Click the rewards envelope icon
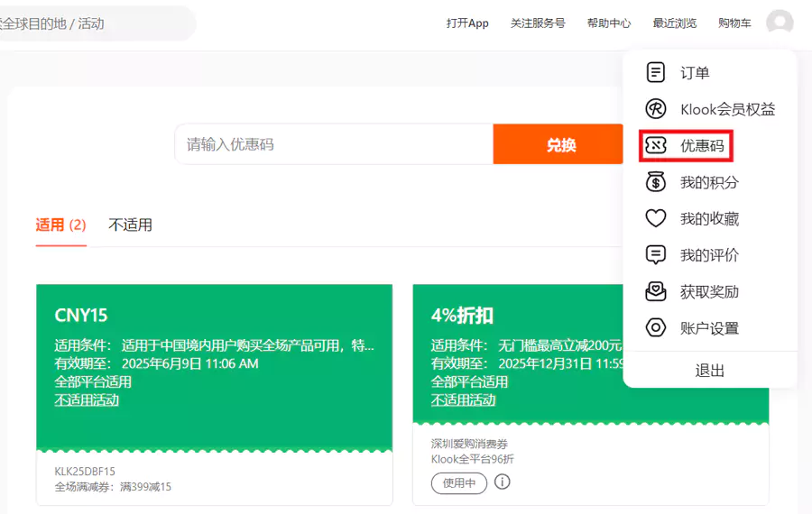 point(656,292)
